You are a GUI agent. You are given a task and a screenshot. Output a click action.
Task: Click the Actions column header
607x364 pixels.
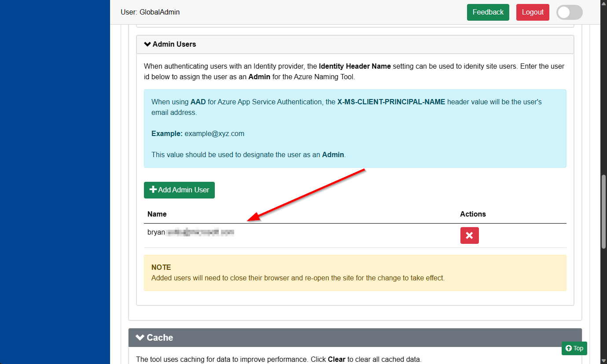pos(473,214)
